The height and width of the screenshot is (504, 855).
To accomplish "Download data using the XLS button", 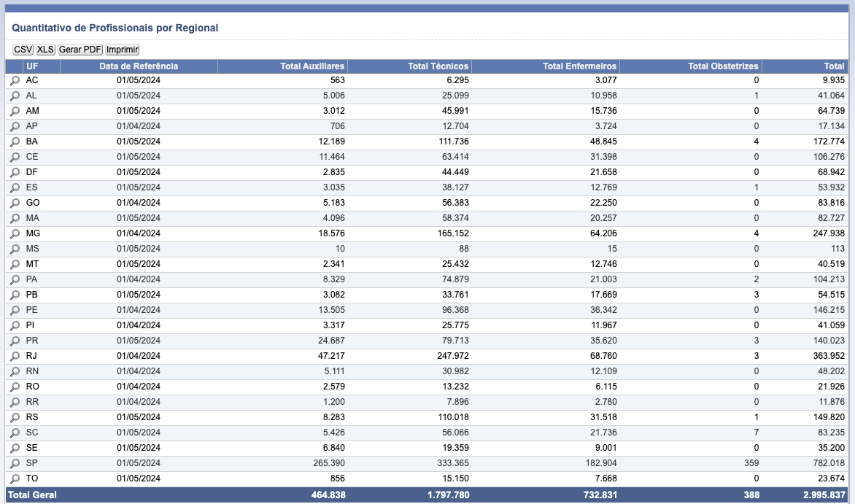I will (46, 50).
